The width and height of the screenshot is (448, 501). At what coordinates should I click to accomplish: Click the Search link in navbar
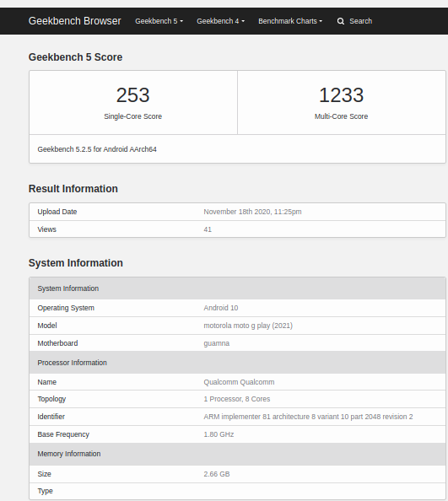[x=361, y=21]
